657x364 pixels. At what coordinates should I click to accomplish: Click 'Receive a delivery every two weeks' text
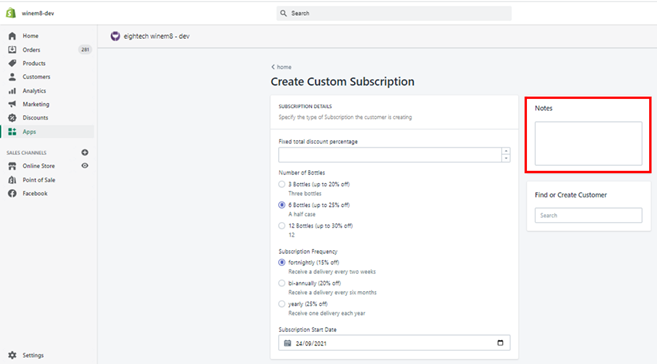pos(332,272)
